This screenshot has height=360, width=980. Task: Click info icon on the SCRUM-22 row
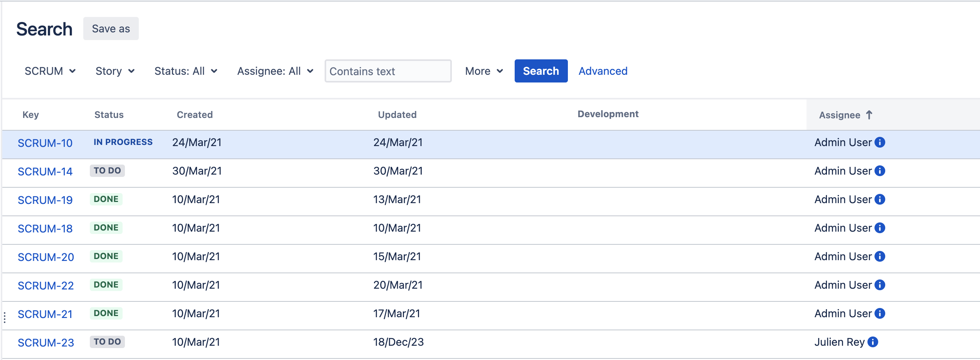point(879,285)
